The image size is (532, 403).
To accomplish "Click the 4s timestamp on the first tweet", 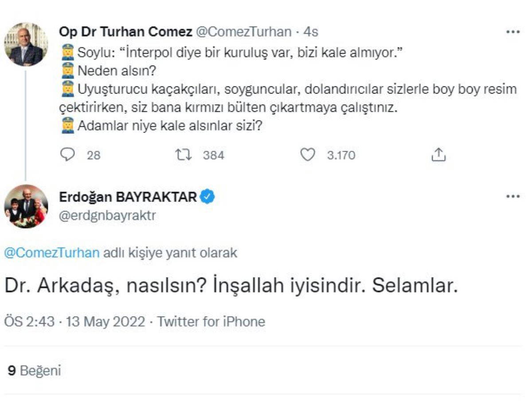I will pos(310,32).
